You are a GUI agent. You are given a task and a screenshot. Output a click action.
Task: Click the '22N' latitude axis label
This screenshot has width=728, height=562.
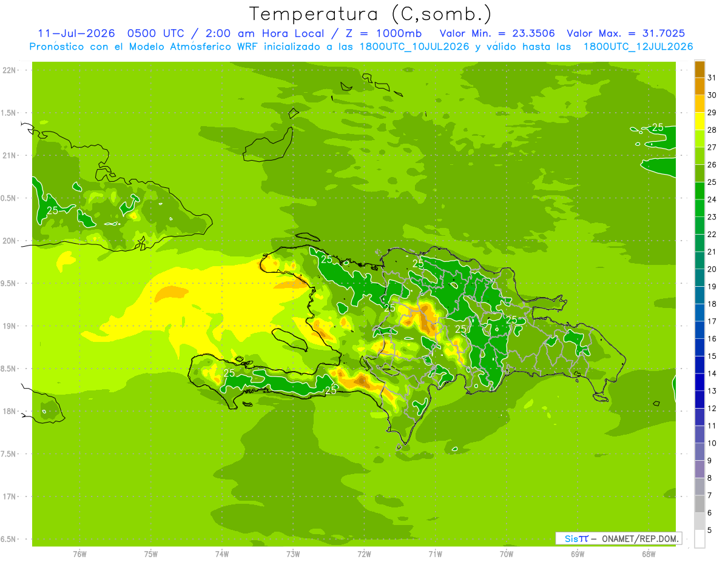click(10, 70)
